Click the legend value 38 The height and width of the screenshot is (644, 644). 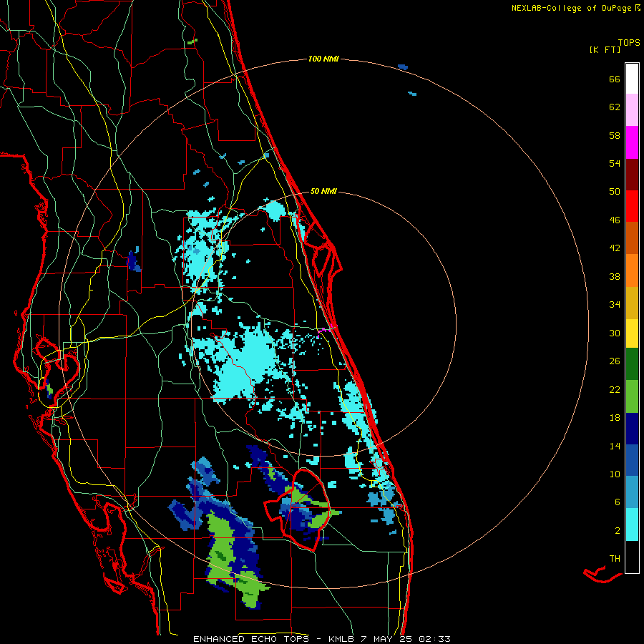click(x=615, y=276)
